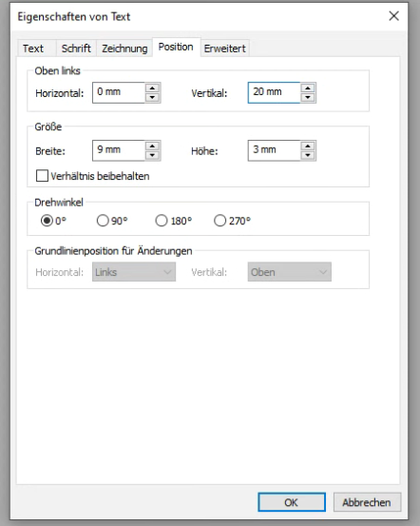The width and height of the screenshot is (420, 526).
Task: Increase the Vertikal position with up arrow
Action: [308, 88]
